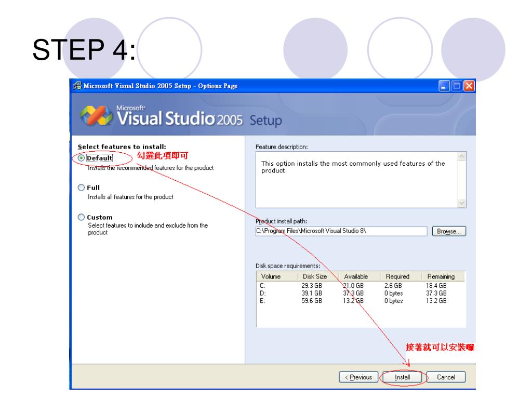Image resolution: width=532 pixels, height=399 pixels.
Task: Click the Required column header
Action: coord(401,276)
